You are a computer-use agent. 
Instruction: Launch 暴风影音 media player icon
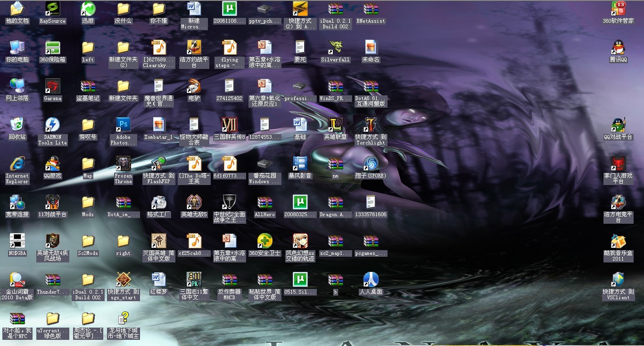300,163
